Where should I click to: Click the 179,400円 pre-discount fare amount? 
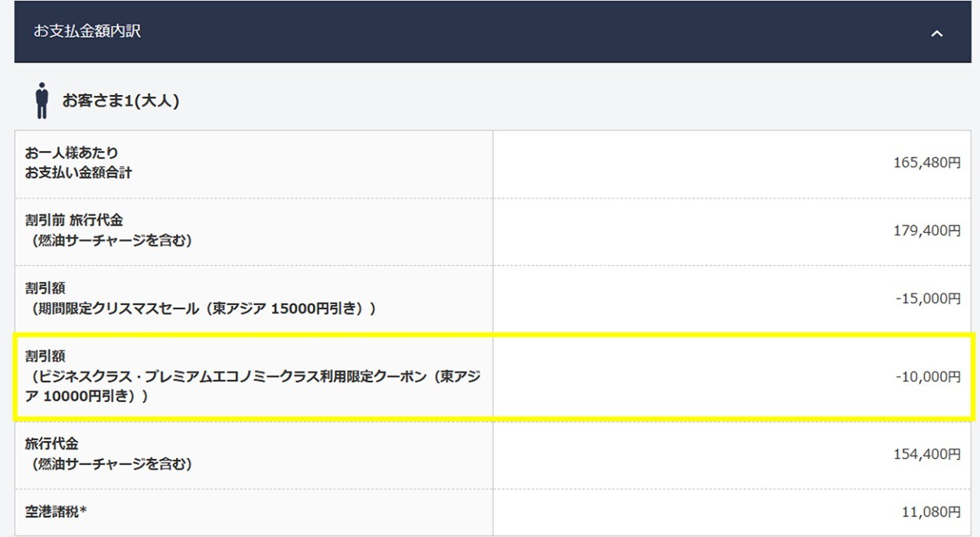point(928,231)
